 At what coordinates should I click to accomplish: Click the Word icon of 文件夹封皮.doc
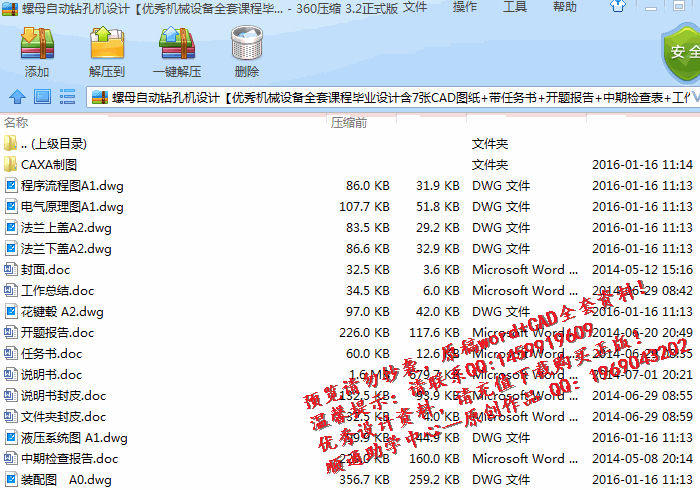point(11,416)
